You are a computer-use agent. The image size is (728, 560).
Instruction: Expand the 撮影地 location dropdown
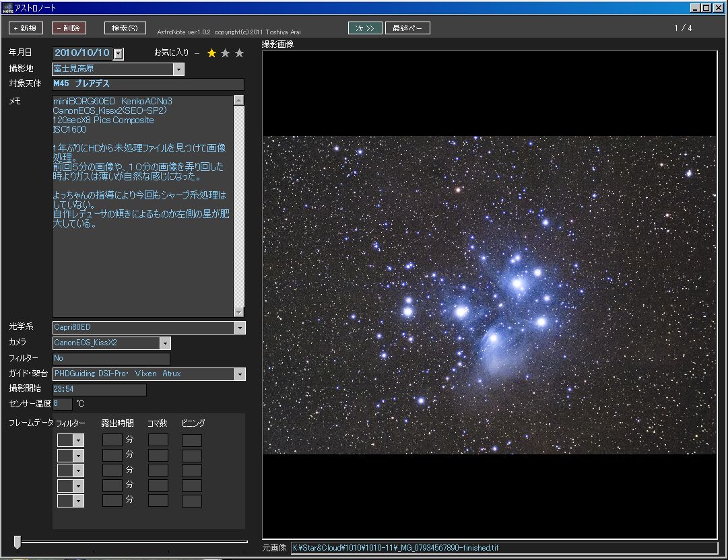pos(178,69)
